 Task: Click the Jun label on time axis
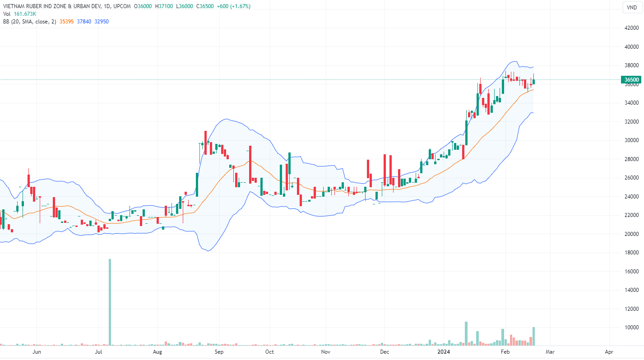(37, 351)
